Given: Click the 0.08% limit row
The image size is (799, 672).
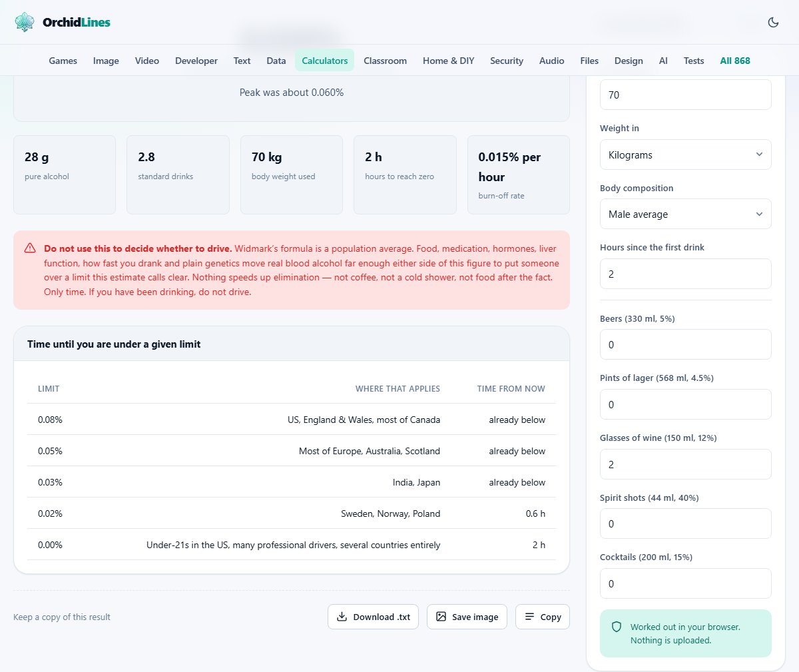Looking at the screenshot, I should click(292, 420).
